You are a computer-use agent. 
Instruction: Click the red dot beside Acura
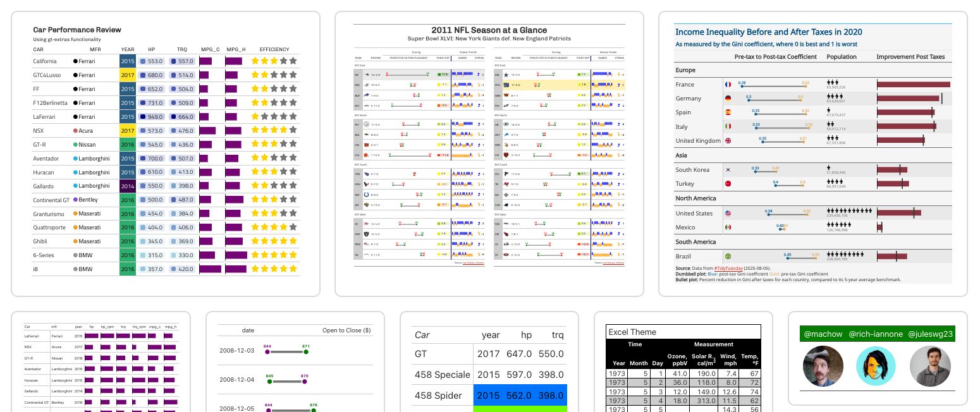[x=75, y=131]
